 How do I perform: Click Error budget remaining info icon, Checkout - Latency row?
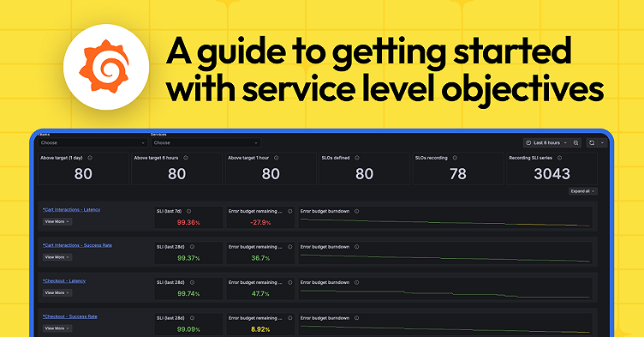click(x=290, y=282)
